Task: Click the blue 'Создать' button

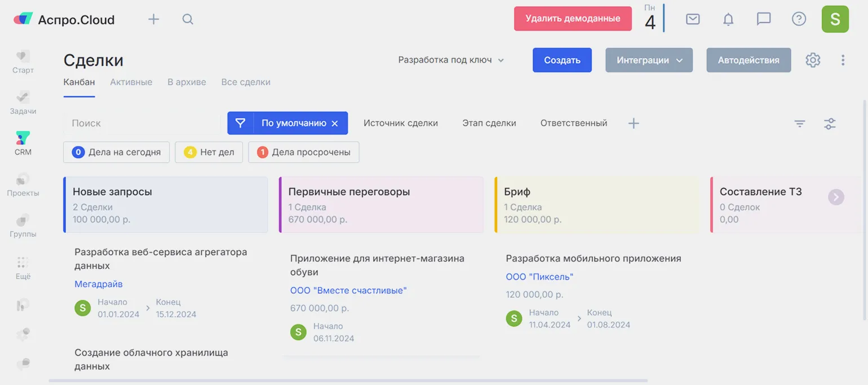Action: click(x=562, y=60)
